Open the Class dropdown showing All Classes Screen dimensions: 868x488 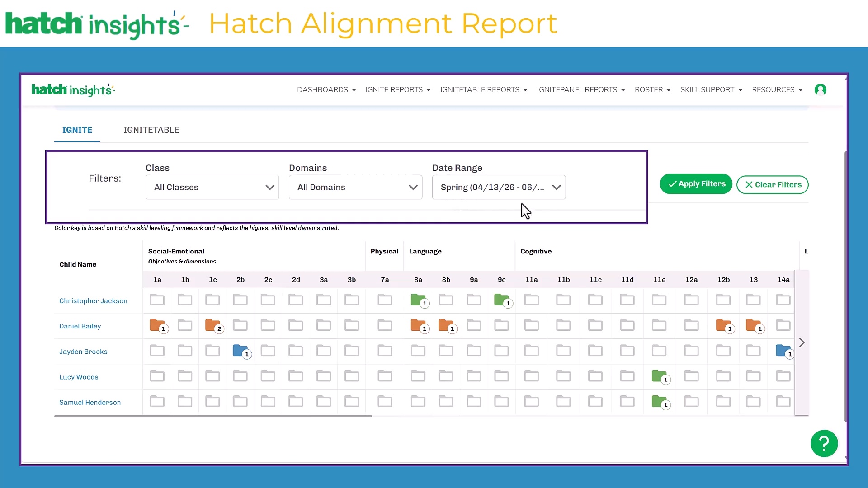212,187
